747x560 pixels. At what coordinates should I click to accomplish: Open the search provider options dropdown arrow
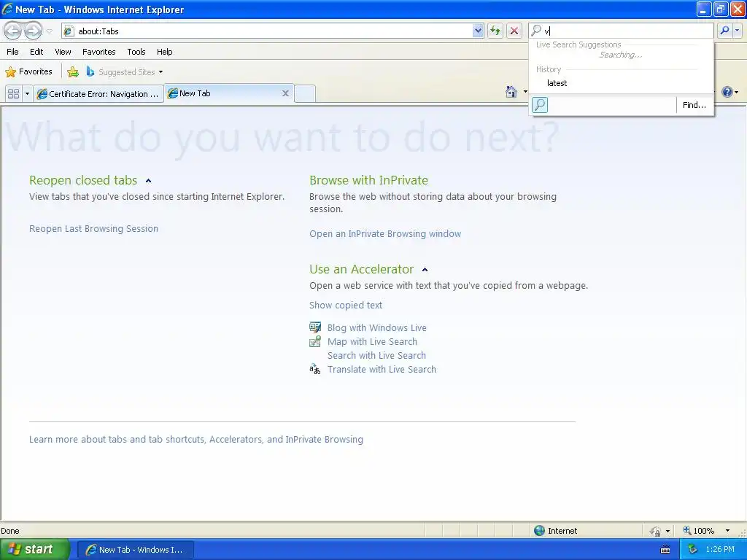coord(737,31)
